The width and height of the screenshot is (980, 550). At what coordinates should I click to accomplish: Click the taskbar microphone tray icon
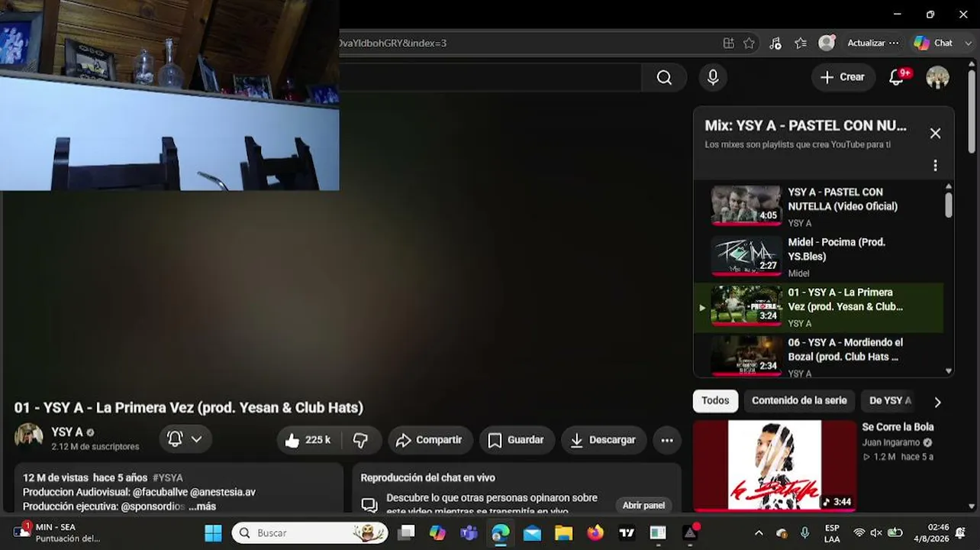pos(804,532)
